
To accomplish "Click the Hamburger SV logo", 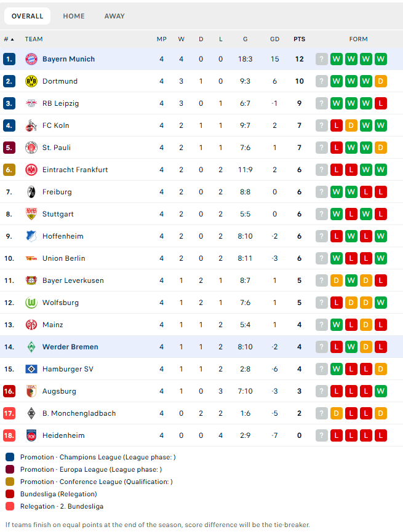I will [31, 369].
